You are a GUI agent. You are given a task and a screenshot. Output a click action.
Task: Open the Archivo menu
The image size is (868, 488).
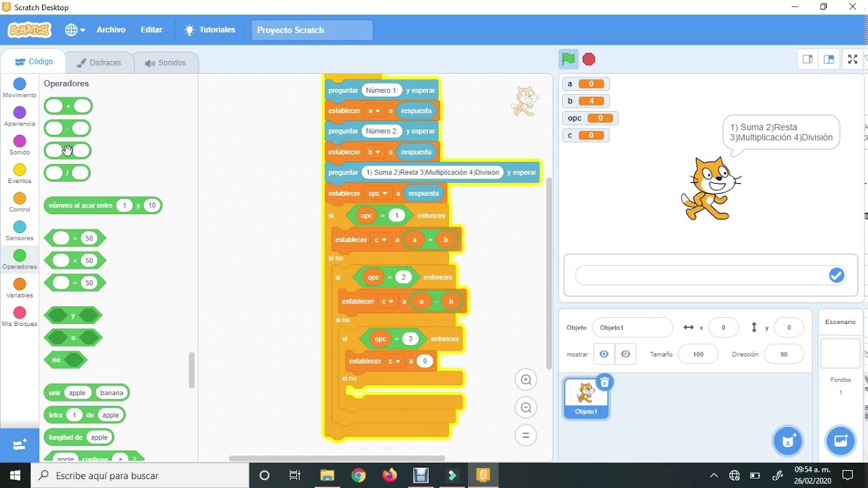click(x=111, y=30)
